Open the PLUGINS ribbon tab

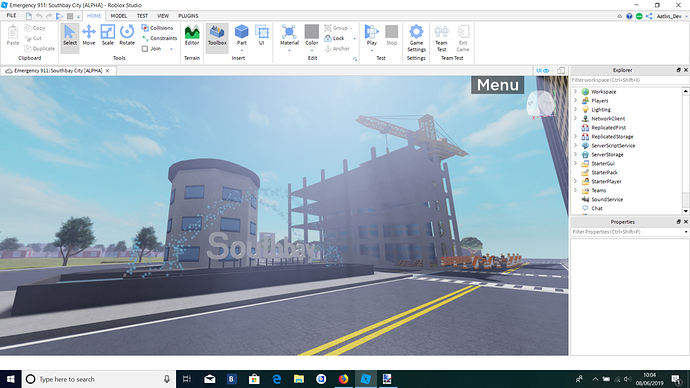[188, 16]
